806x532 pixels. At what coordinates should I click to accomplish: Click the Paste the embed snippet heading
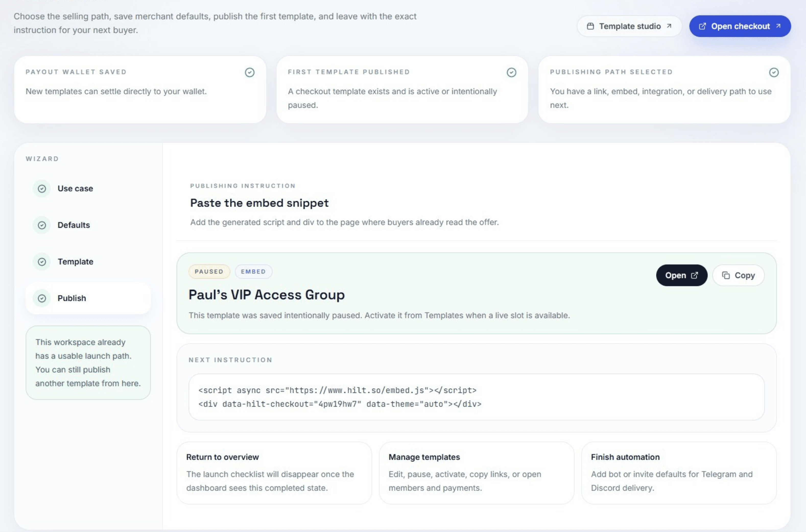coord(259,203)
